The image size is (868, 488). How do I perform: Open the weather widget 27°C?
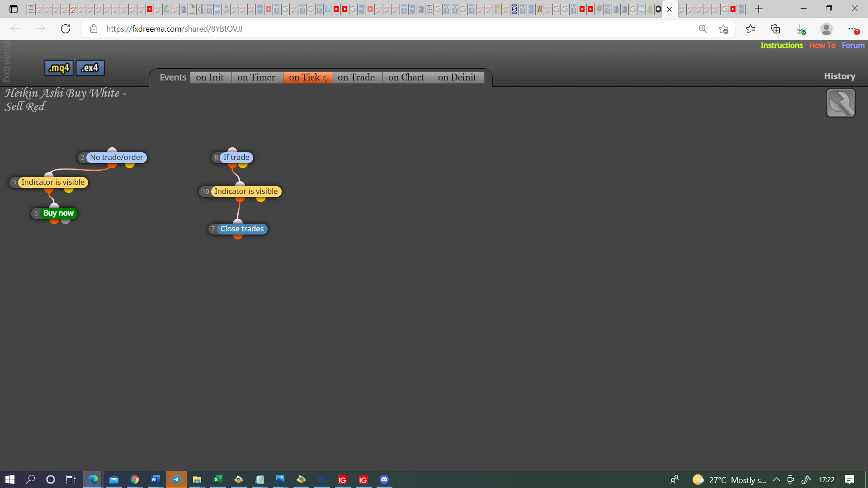click(x=730, y=480)
